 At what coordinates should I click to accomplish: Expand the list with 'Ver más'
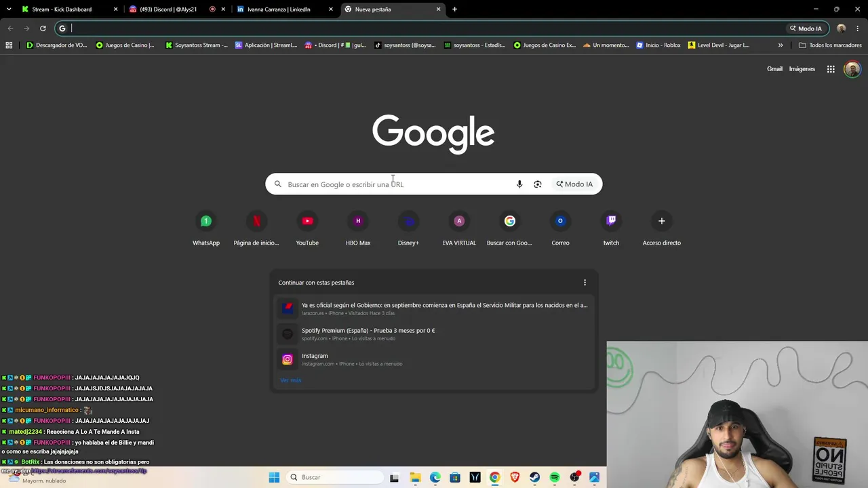tap(291, 380)
